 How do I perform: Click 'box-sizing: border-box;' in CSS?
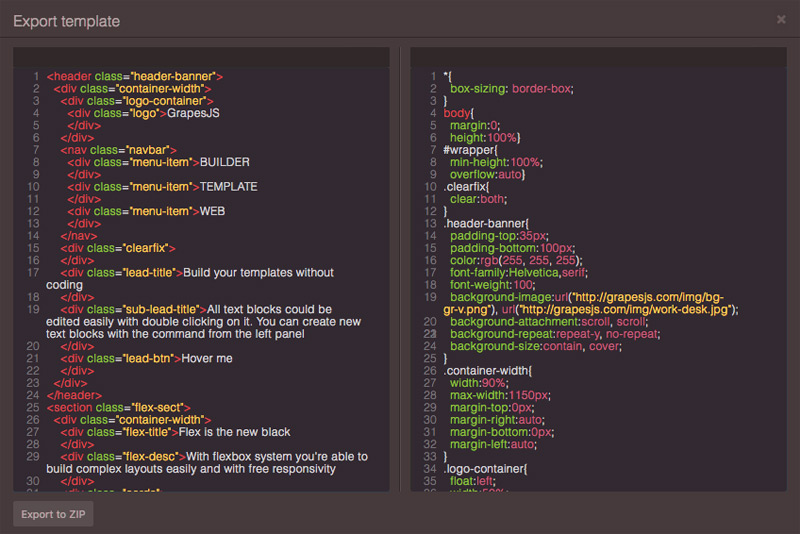[x=512, y=89]
